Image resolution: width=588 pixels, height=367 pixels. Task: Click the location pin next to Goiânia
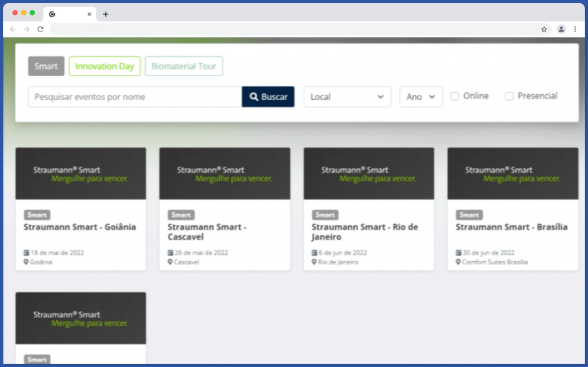(26, 262)
